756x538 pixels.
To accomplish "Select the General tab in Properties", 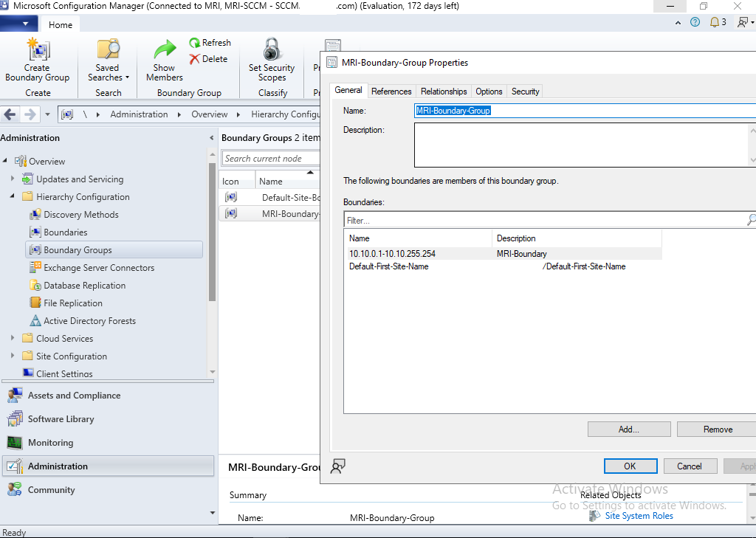I will click(x=348, y=90).
